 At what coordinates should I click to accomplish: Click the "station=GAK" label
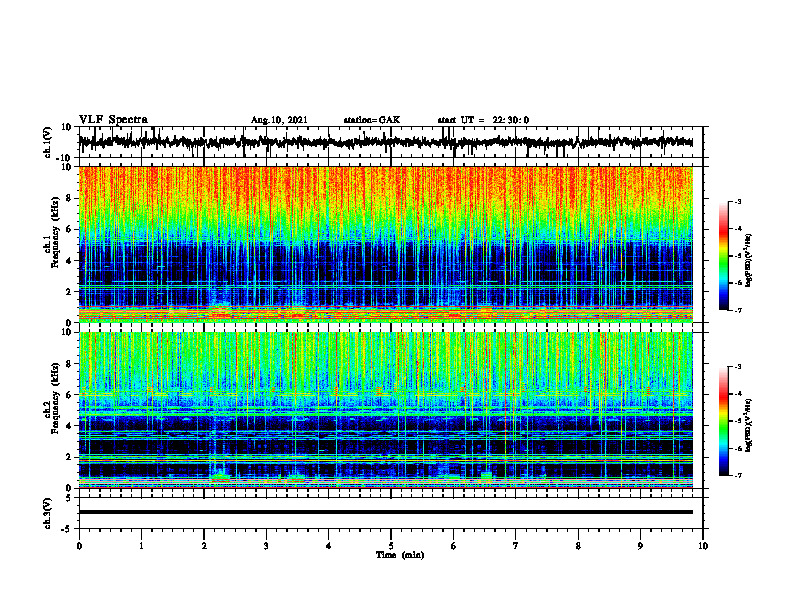pos(372,120)
